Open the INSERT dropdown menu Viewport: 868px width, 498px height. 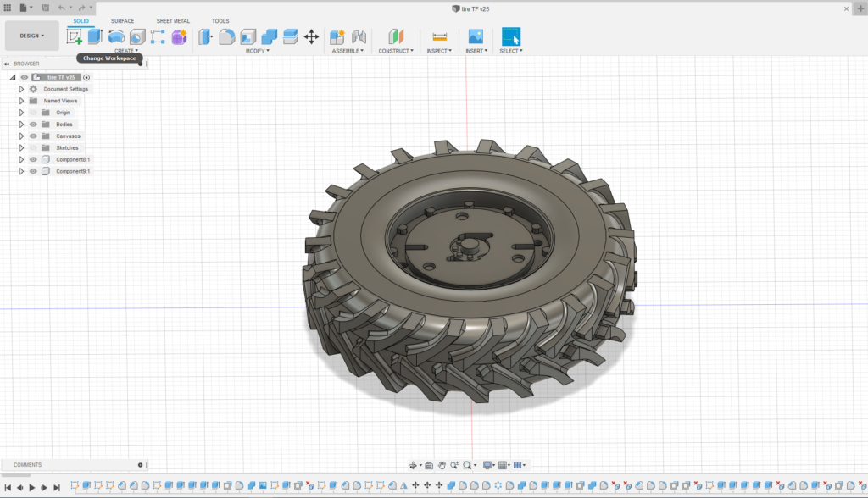point(476,51)
